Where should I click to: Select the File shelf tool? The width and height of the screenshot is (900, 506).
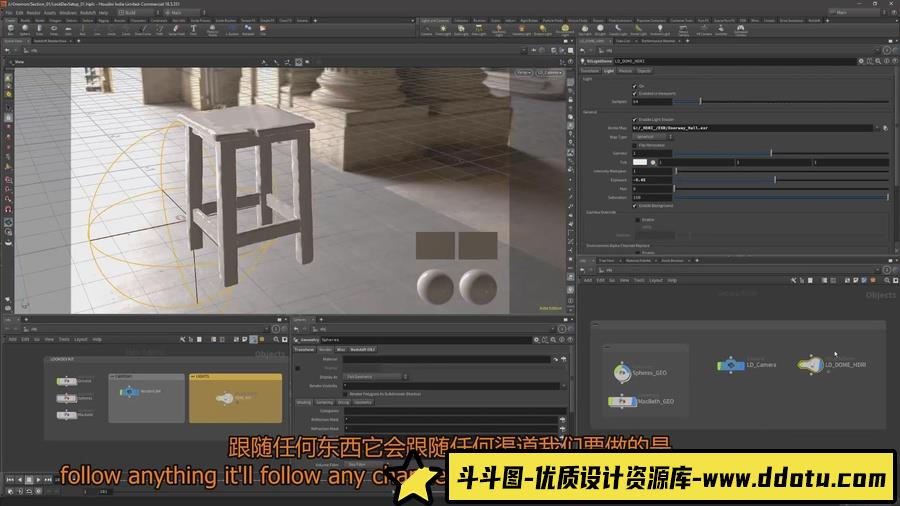tap(263, 28)
